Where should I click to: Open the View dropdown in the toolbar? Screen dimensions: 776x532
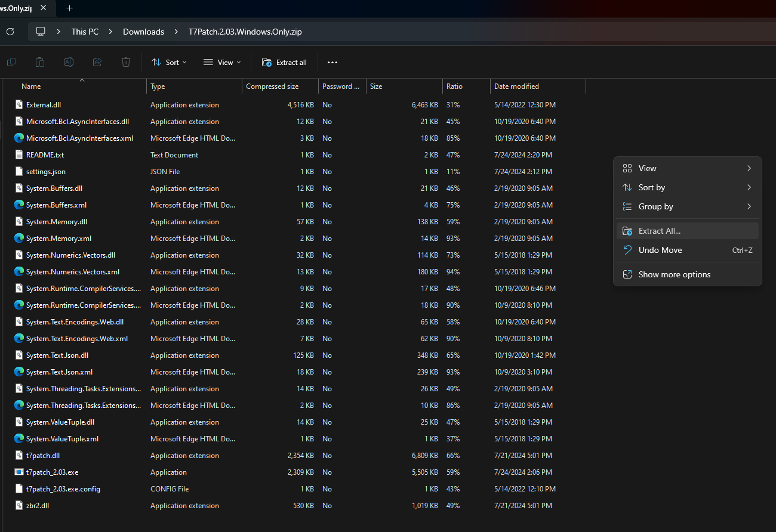pyautogui.click(x=222, y=62)
